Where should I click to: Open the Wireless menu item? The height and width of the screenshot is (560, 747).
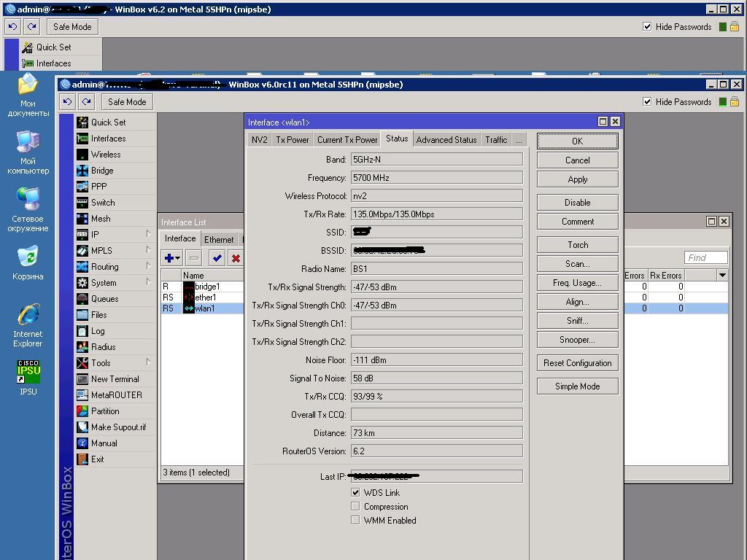115,155
